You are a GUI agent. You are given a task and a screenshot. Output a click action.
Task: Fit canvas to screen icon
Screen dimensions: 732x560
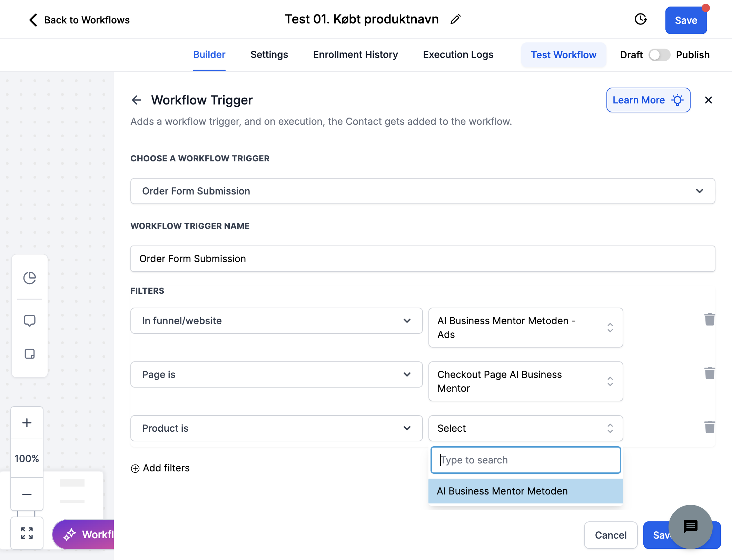[x=27, y=533]
